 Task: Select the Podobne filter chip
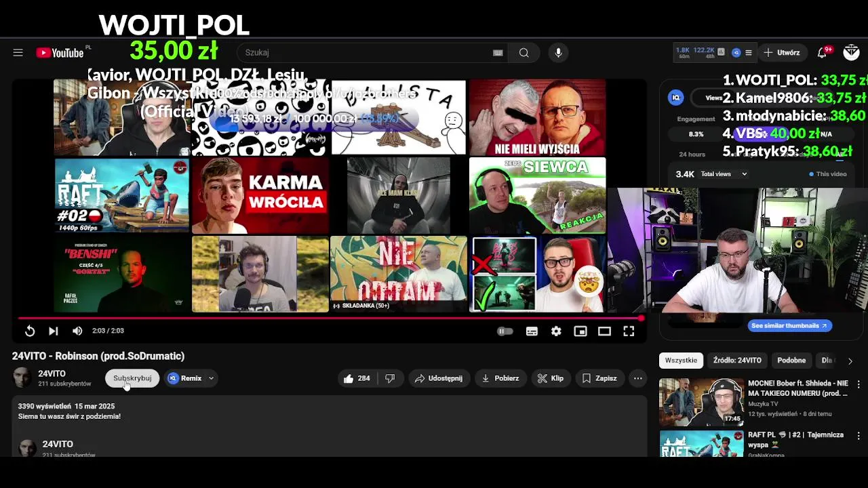coord(791,361)
